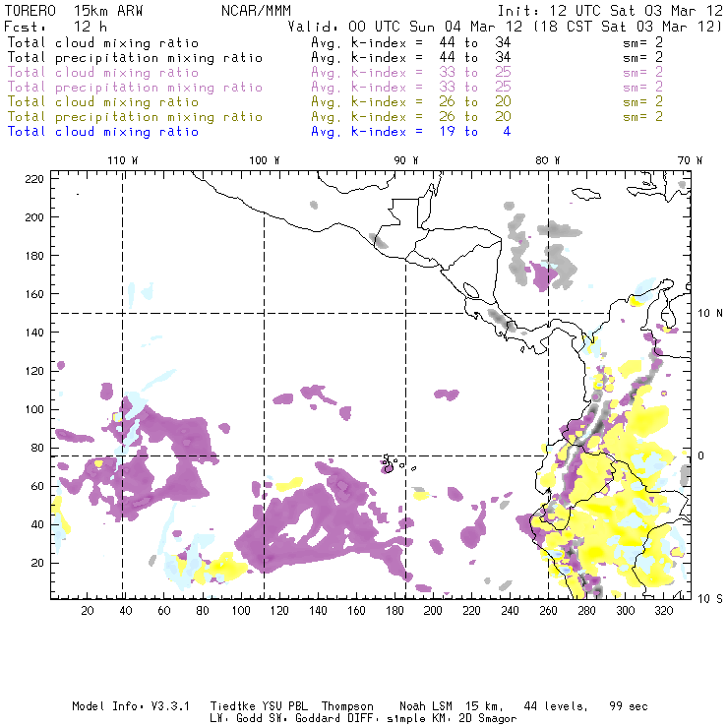
Task: Click the y-axis tick label "180"
Action: (34, 256)
